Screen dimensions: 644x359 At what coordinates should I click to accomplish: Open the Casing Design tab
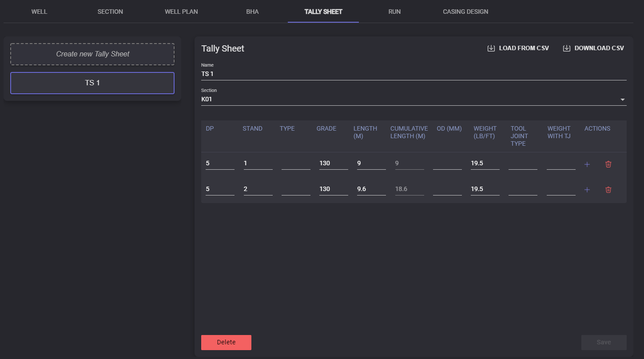tap(465, 12)
